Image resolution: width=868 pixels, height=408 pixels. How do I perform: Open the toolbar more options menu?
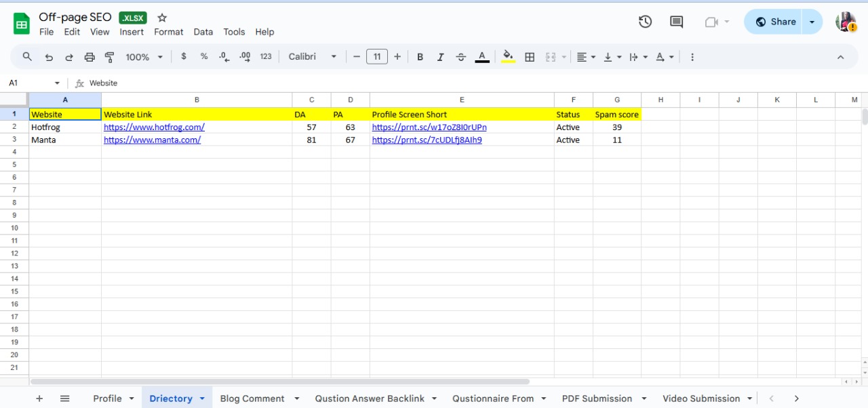point(692,57)
